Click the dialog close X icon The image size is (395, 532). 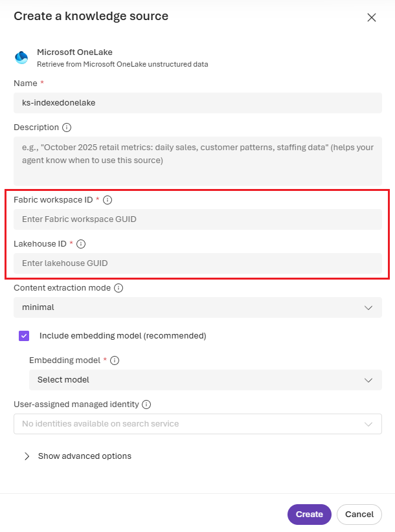click(x=372, y=17)
